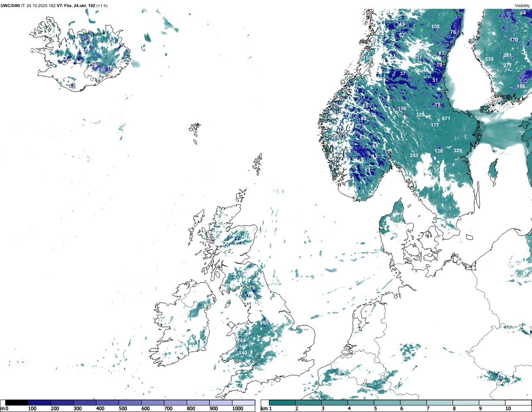Click the '76' value on Swedish coast
This screenshot has height=412, width=532.
pyautogui.click(x=453, y=32)
